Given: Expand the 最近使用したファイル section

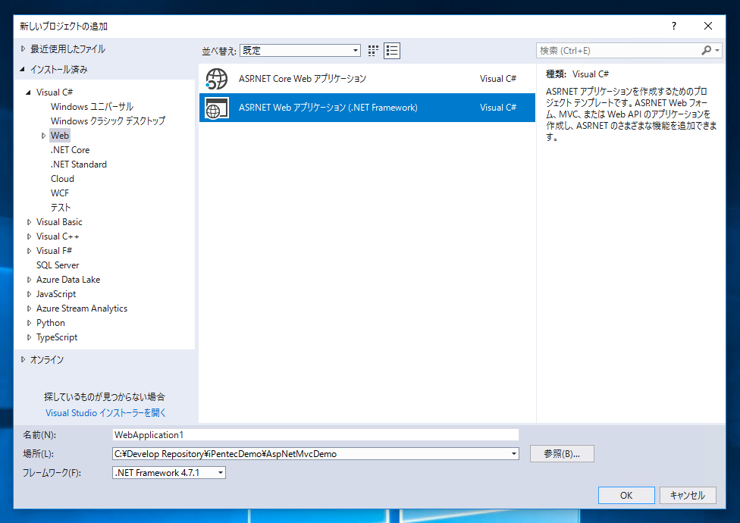Looking at the screenshot, I should tap(23, 49).
